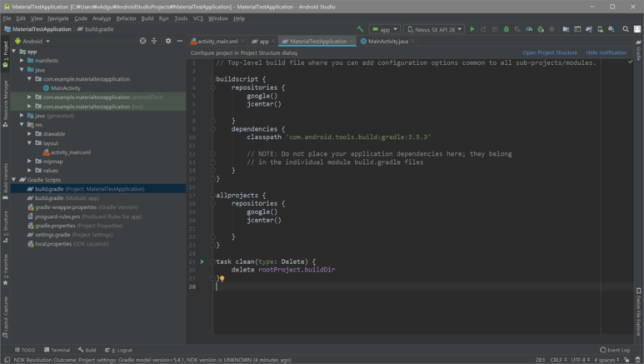Select build.gradle (Module: app) file
This screenshot has height=364, width=644.
click(63, 198)
